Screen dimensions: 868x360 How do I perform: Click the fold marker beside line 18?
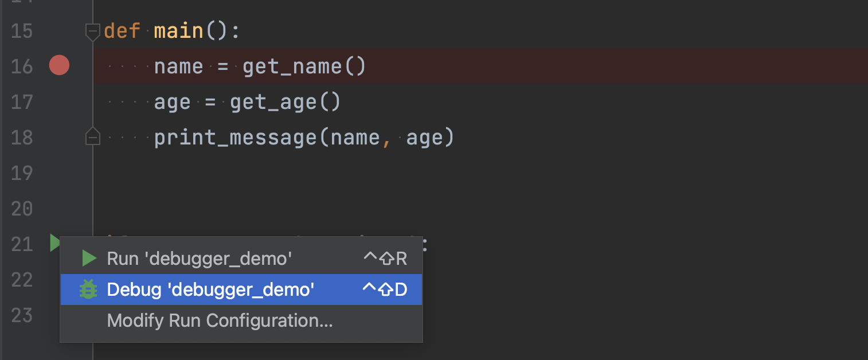92,137
